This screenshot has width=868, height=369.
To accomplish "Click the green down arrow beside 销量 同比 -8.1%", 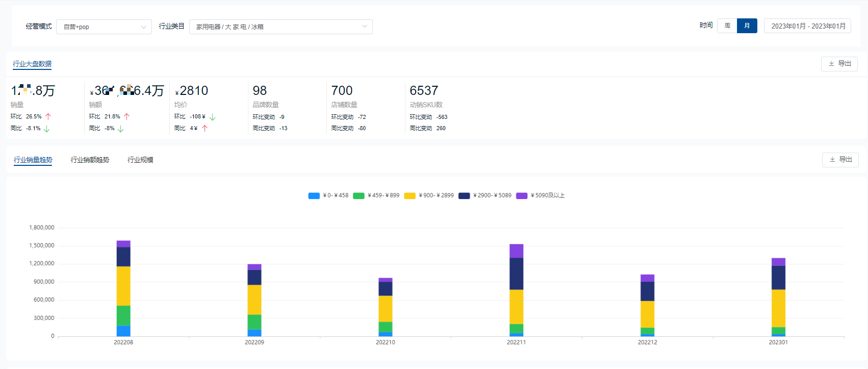I will click(47, 129).
